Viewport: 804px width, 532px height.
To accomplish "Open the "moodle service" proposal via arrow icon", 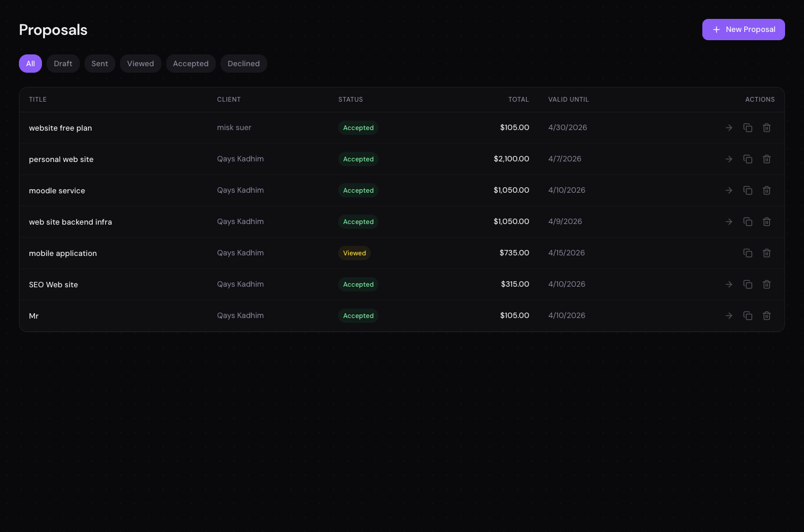I will [x=729, y=190].
